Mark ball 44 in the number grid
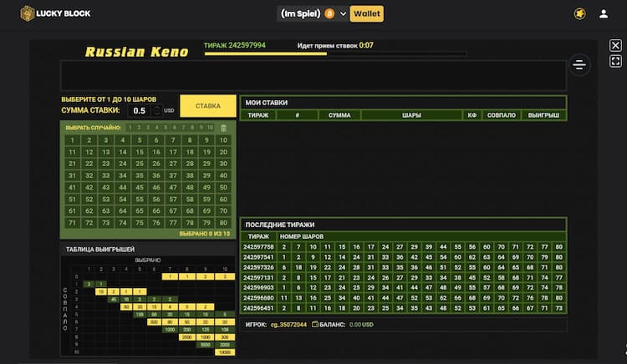The image size is (627, 364). 123,187
